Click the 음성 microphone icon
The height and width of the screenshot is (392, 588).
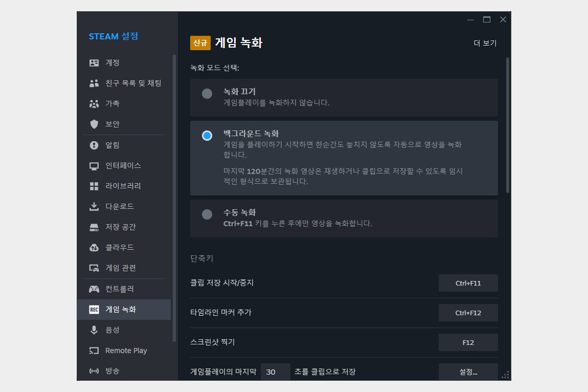94,330
